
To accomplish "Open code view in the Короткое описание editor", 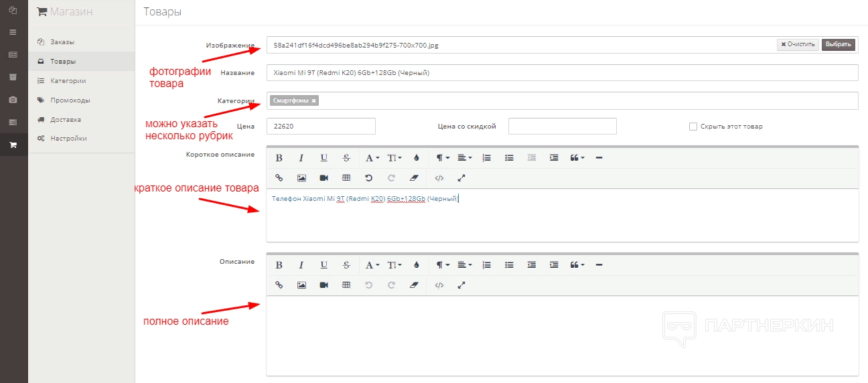I will pos(439,178).
